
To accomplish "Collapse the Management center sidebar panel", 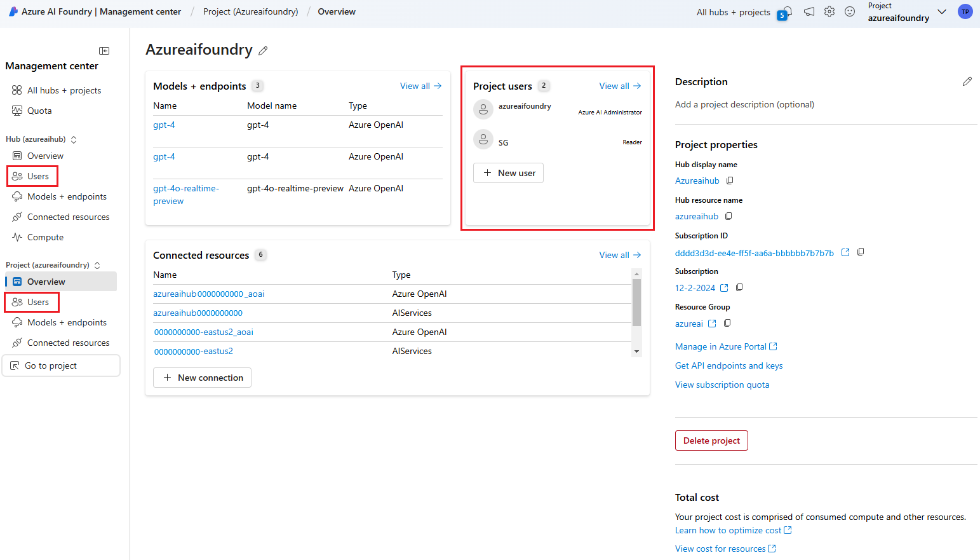I will (104, 51).
